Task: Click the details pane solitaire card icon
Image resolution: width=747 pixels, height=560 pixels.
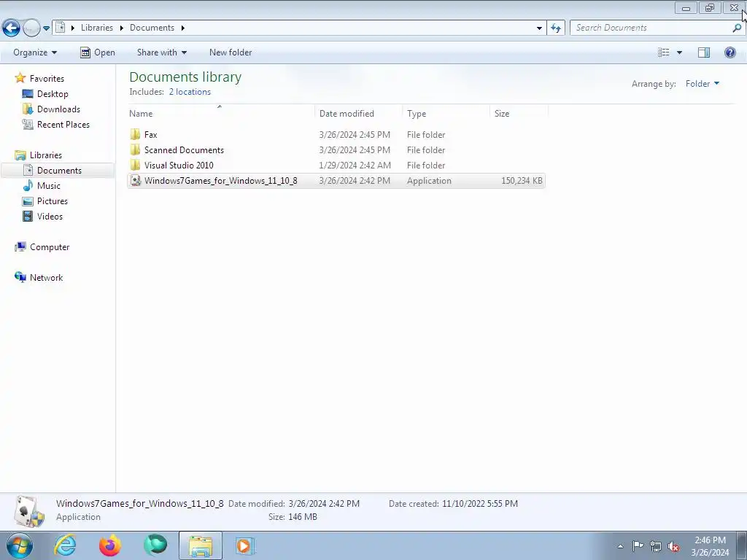Action: tap(28, 511)
